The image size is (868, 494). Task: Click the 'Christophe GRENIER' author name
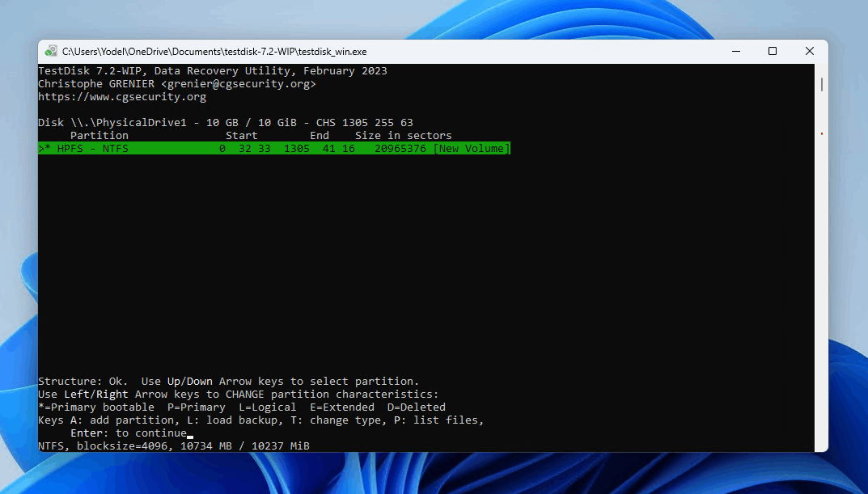point(96,84)
